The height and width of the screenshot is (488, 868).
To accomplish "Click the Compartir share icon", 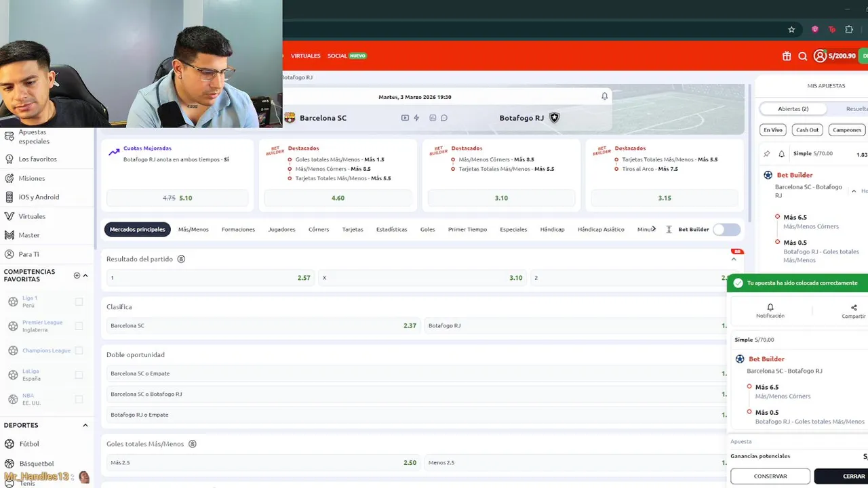I will point(854,308).
